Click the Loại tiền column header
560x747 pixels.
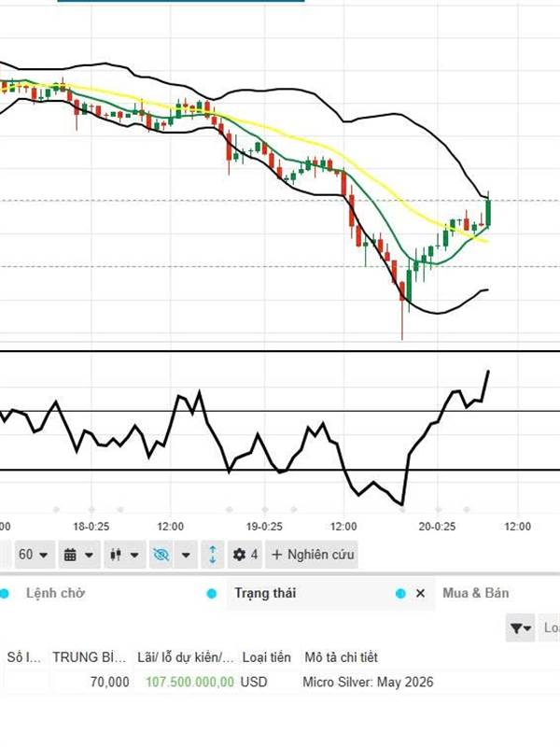coord(266,657)
